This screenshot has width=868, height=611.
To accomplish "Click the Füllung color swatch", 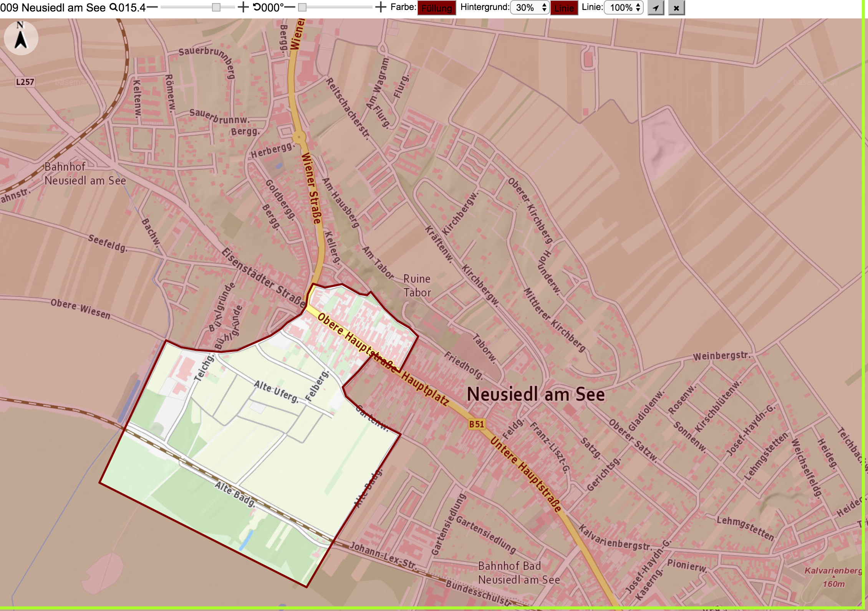I will 437,8.
